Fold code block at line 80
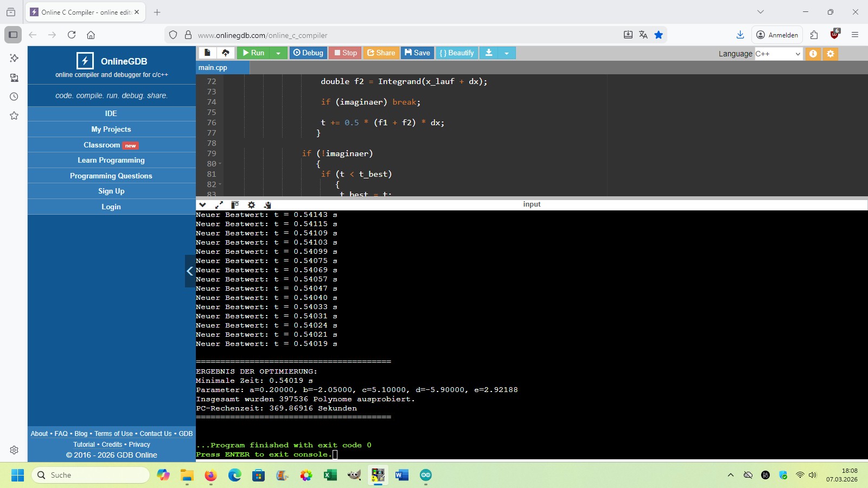 [x=220, y=164]
